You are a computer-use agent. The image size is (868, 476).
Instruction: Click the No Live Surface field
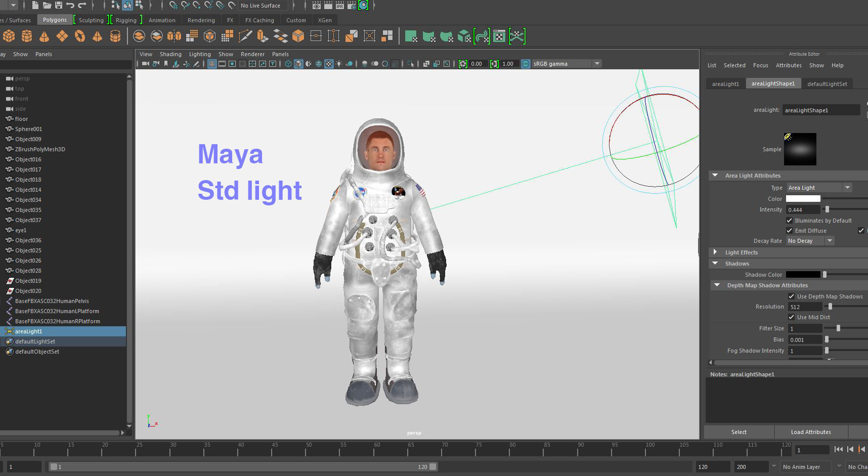pyautogui.click(x=263, y=6)
